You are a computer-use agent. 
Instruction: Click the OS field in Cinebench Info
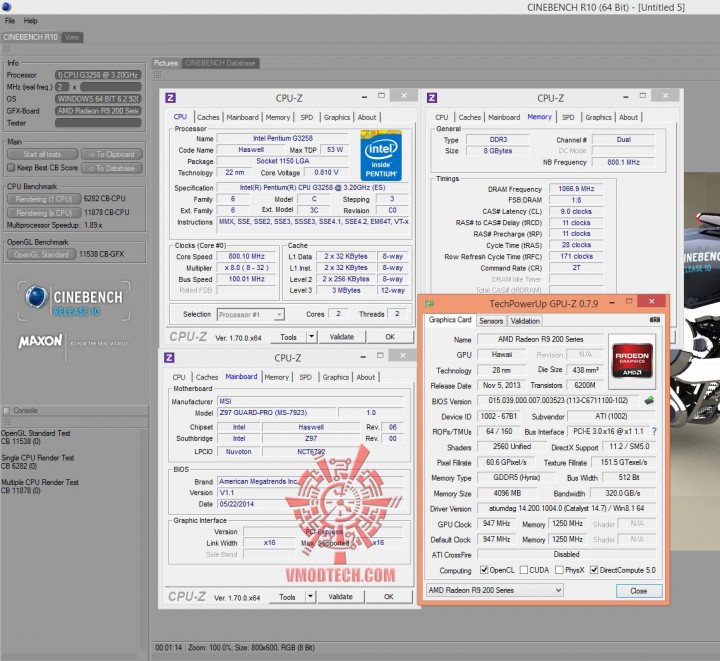pyautogui.click(x=98, y=99)
